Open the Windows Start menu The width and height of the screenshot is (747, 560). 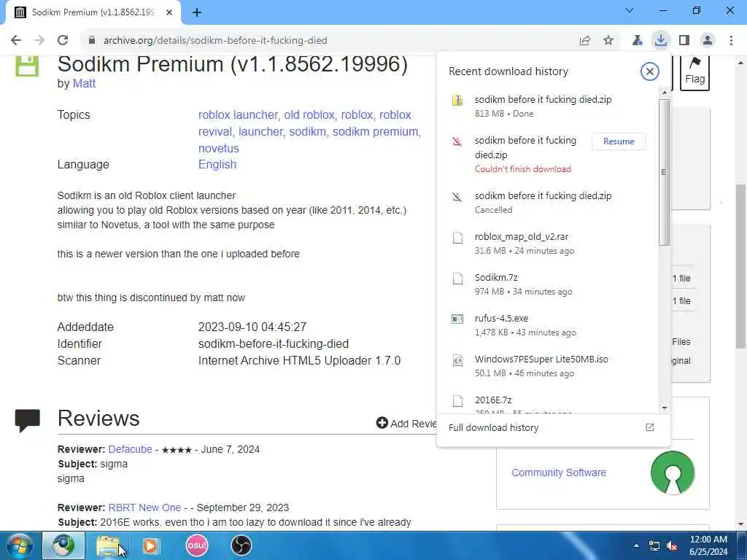[19, 545]
